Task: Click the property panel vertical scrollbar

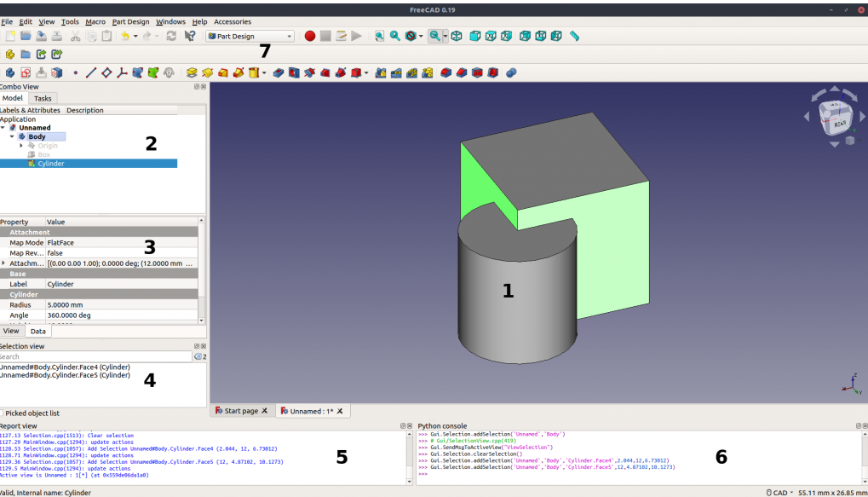Action: pyautogui.click(x=201, y=270)
